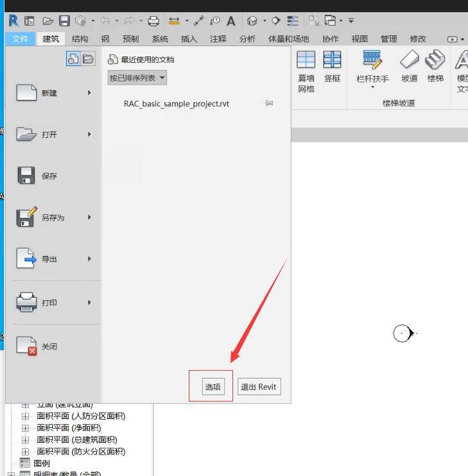The height and width of the screenshot is (476, 468).
Task: Expand the 面积平面 (净面积) tree node
Action: [26, 428]
